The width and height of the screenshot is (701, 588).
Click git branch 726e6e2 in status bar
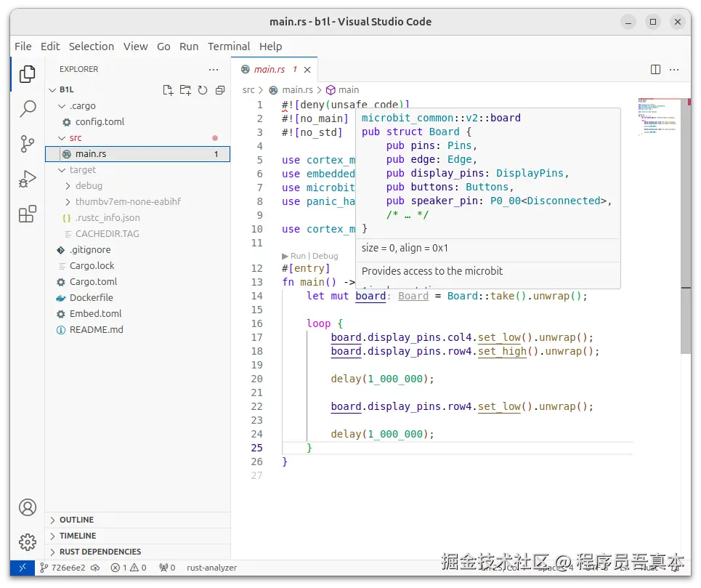62,568
